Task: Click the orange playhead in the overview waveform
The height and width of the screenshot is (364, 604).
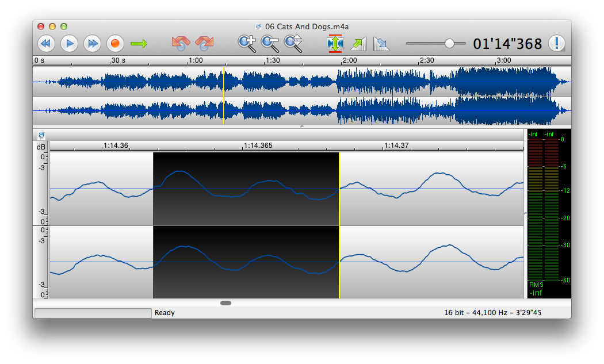Action: (x=224, y=96)
